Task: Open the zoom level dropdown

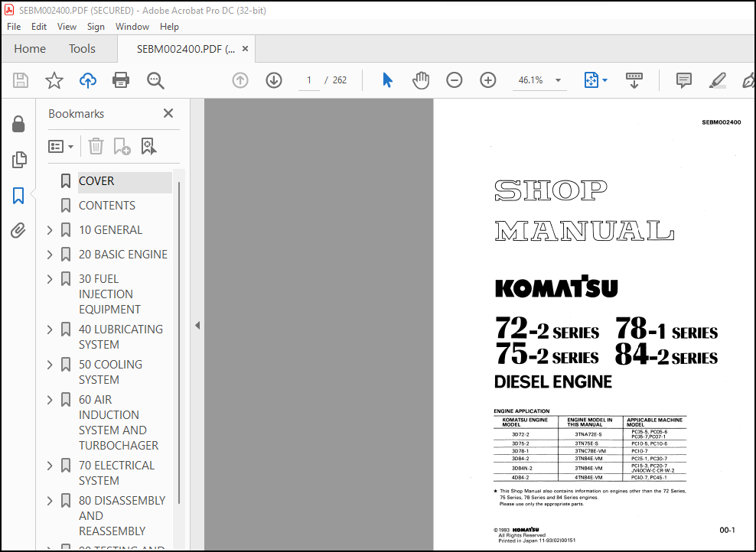Action: [558, 80]
